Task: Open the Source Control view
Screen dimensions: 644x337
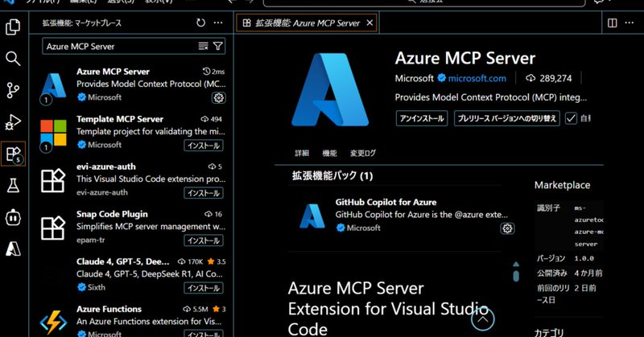Action: click(x=13, y=90)
